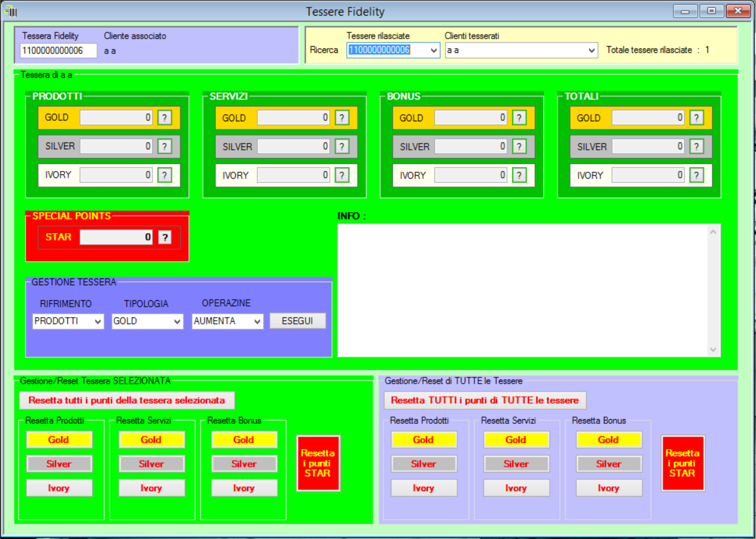The height and width of the screenshot is (539, 756).
Task: Click the 'Totale tessere rilasciate' label
Action: (x=649, y=50)
